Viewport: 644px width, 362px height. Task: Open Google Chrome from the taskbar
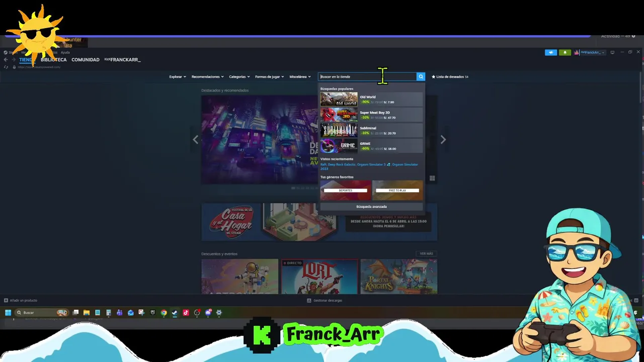tap(164, 313)
